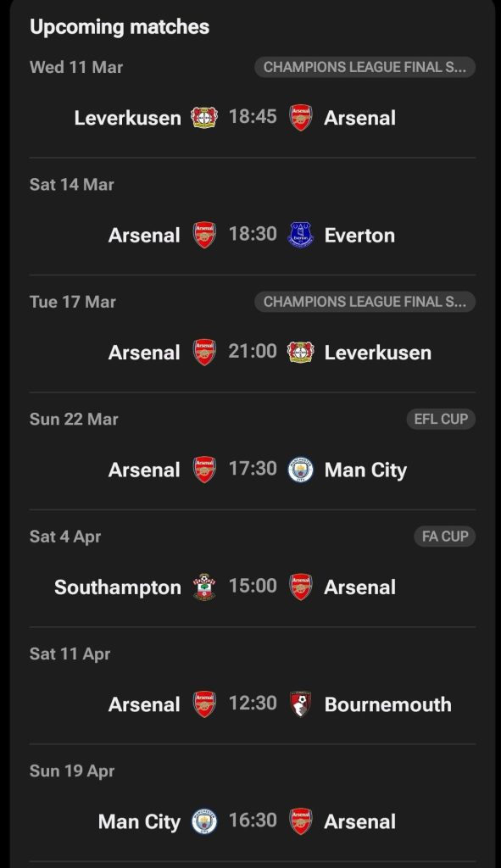The image size is (501, 868).
Task: Click the Everton club crest icon
Action: click(300, 235)
